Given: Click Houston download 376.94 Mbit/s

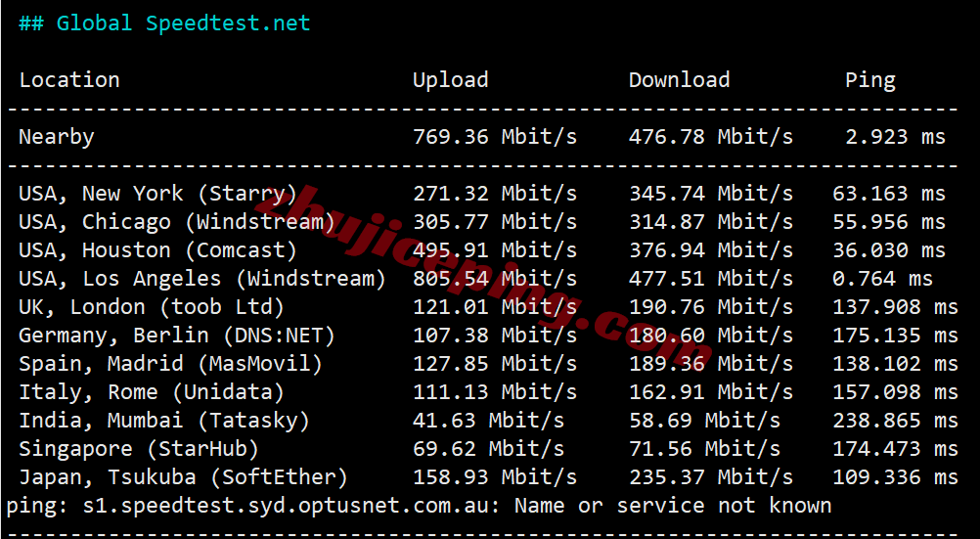Looking at the screenshot, I should 711,250.
